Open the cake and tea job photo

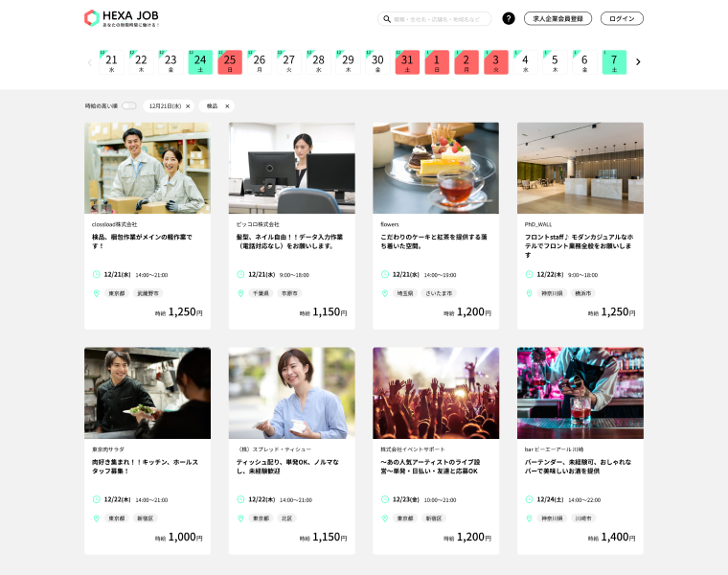point(436,168)
